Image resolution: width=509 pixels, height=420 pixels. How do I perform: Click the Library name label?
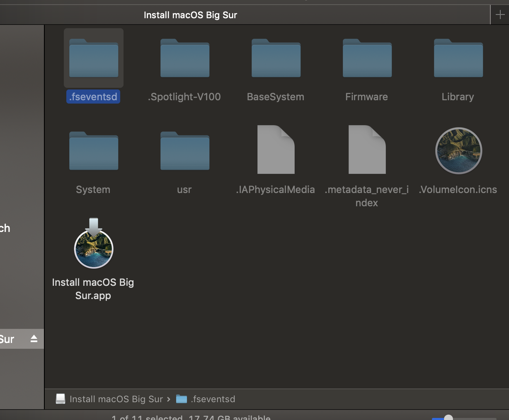click(x=458, y=97)
